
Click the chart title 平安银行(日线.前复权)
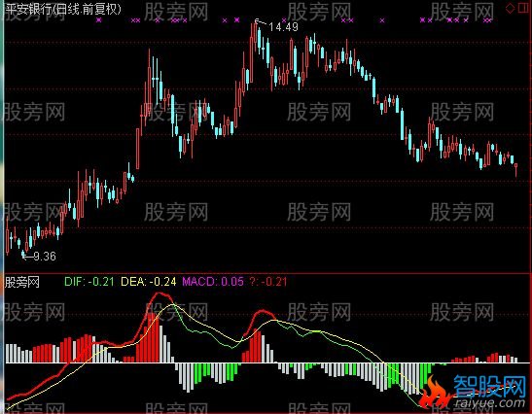point(63,9)
